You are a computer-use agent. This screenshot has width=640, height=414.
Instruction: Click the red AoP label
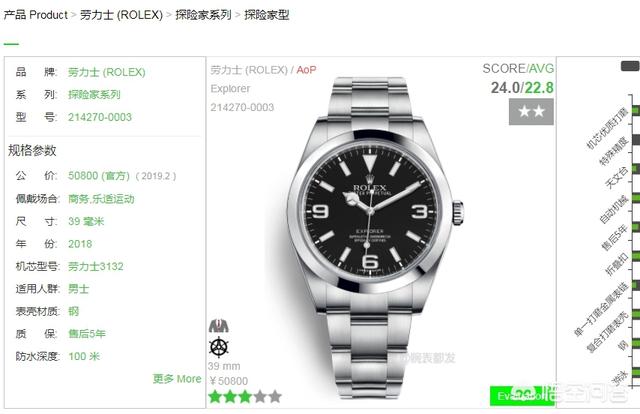tap(306, 70)
